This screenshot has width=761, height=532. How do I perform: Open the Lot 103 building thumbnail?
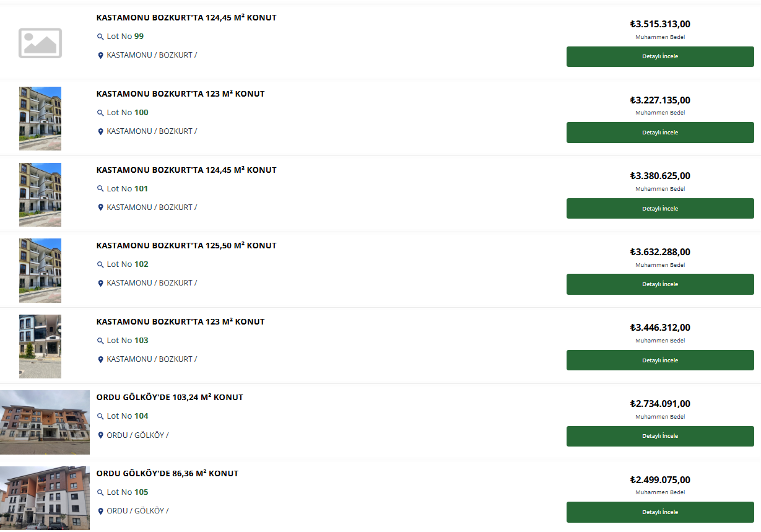point(40,346)
